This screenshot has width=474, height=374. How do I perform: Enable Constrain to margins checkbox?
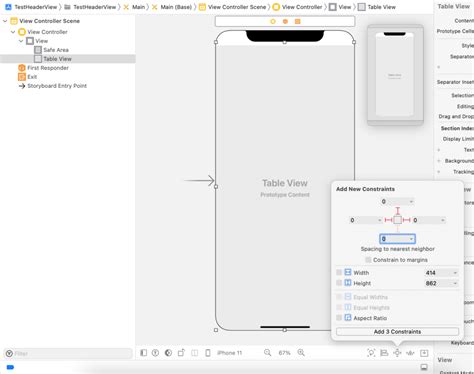[x=368, y=260]
